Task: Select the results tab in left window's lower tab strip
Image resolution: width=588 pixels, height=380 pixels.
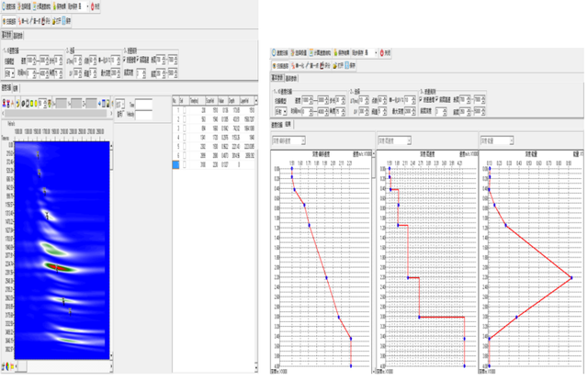Action: (16, 88)
